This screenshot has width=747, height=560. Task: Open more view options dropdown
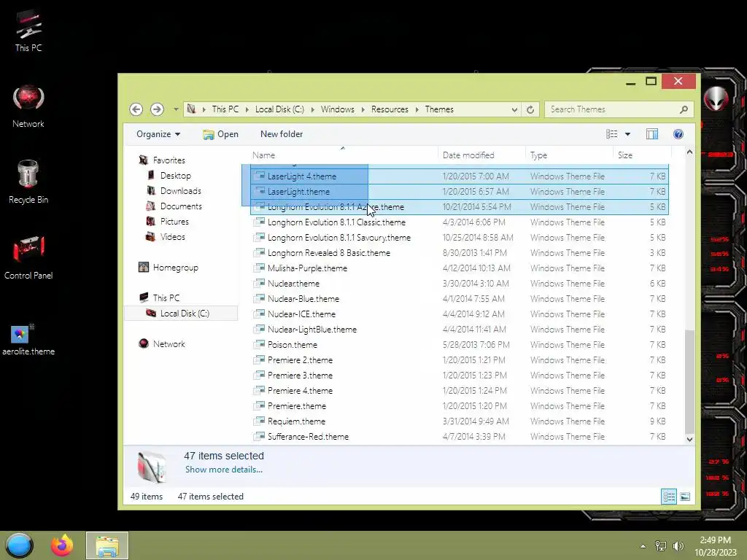[x=628, y=134]
